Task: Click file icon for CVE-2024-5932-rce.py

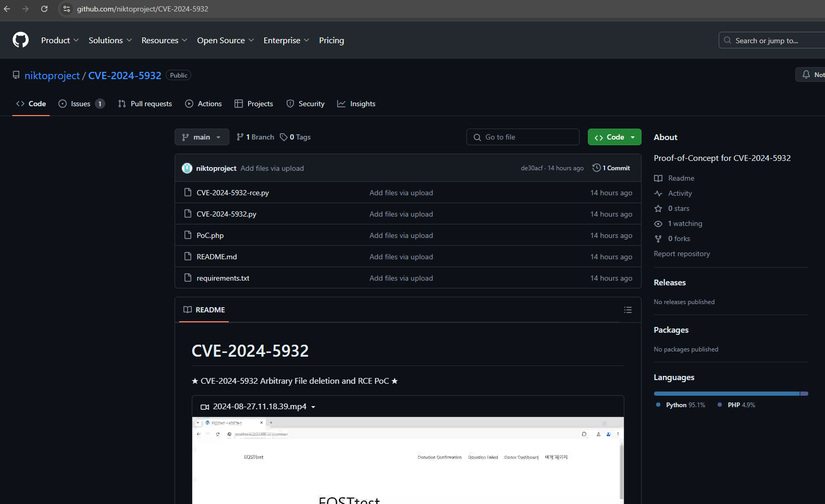Action: [x=188, y=192]
